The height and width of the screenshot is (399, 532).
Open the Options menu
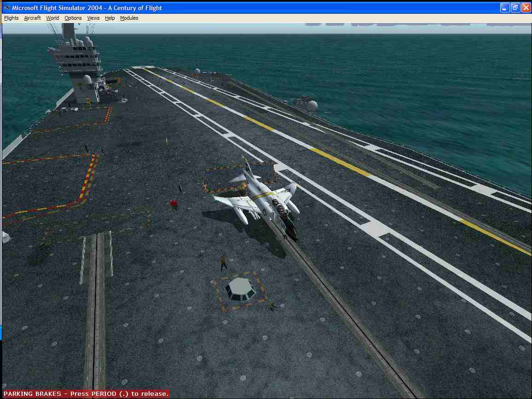pos(73,18)
